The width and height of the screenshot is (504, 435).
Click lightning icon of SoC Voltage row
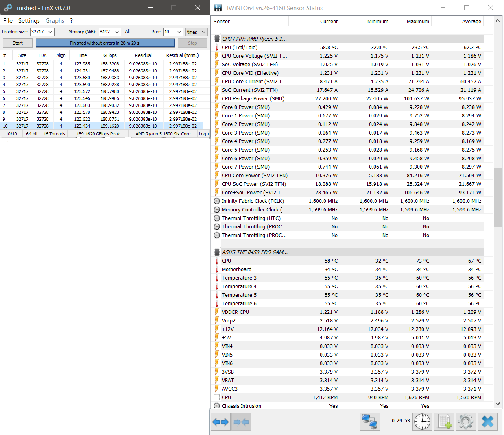click(x=217, y=65)
